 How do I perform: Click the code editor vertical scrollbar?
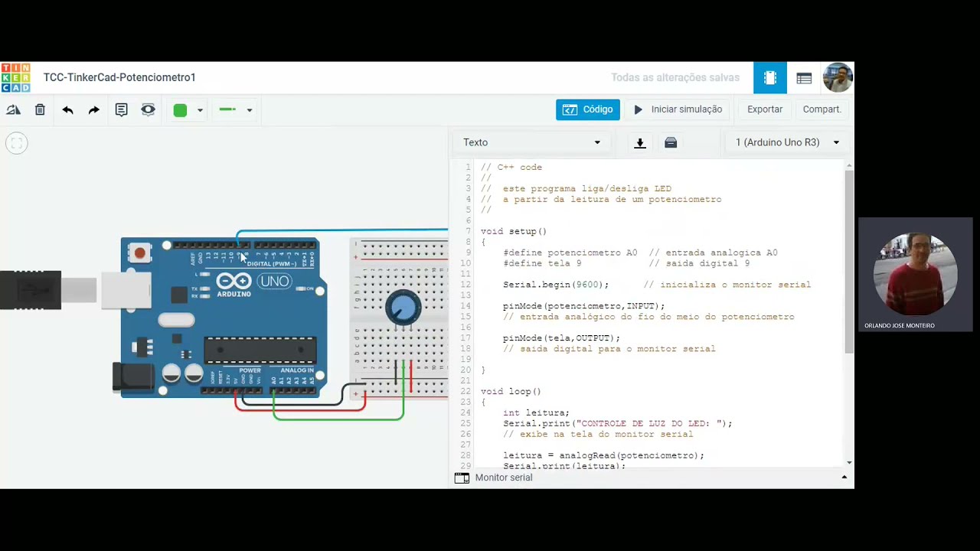[849, 260]
